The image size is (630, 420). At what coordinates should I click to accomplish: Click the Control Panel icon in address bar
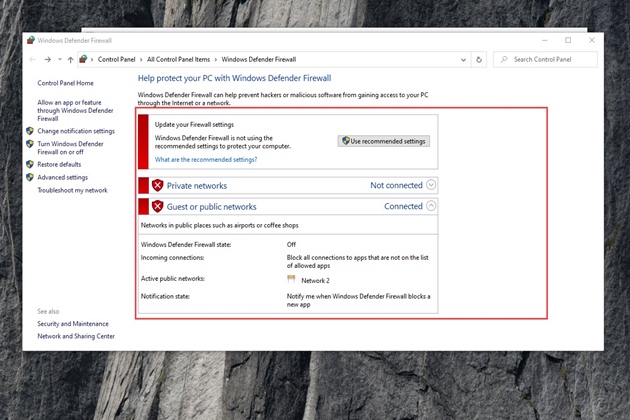click(83, 59)
